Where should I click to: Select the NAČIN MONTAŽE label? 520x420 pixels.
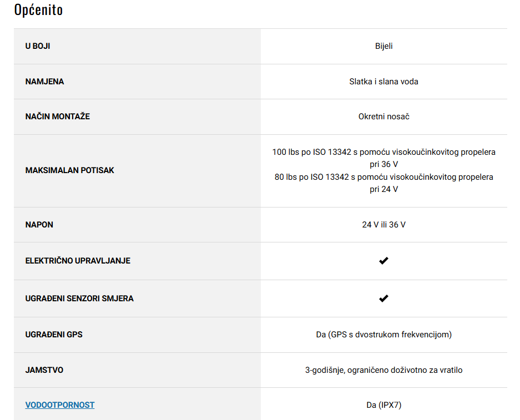click(57, 117)
